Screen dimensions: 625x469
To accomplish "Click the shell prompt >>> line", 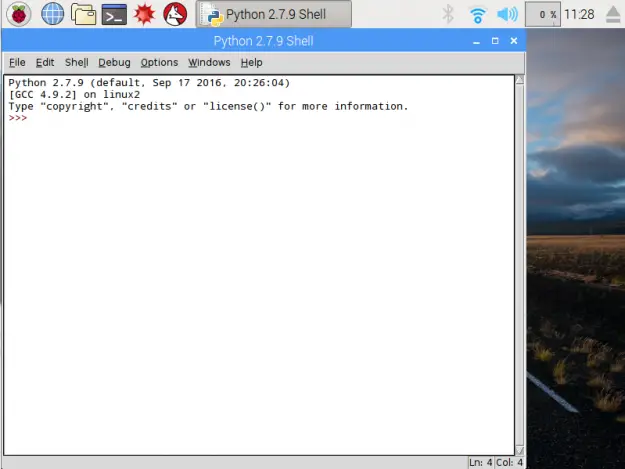I will tap(18, 118).
